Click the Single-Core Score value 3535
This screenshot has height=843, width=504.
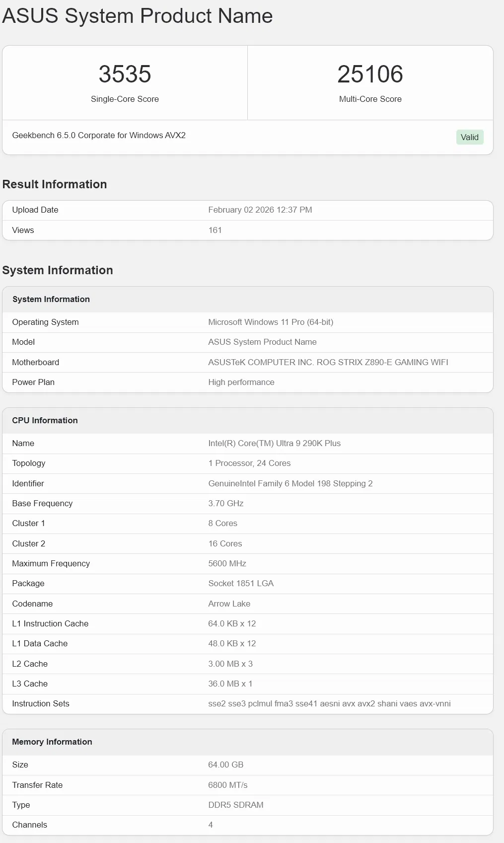pos(125,75)
